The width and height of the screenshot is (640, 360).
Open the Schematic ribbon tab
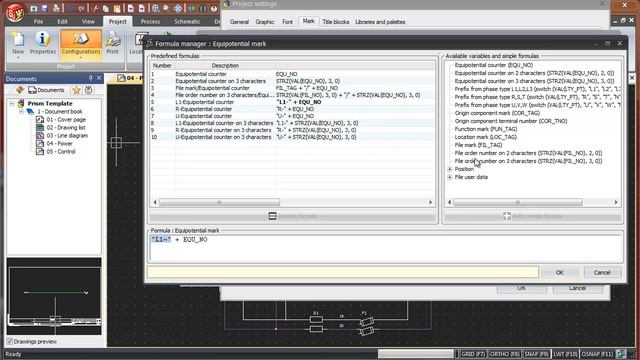pyautogui.click(x=187, y=22)
